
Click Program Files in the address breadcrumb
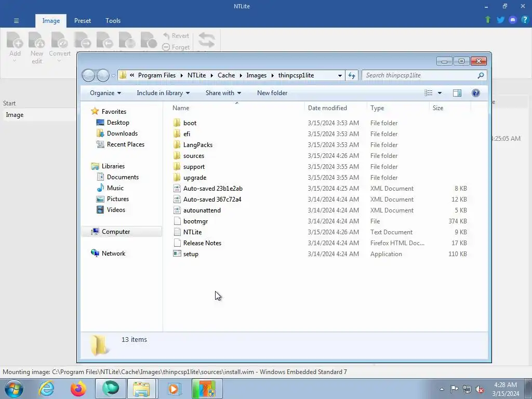pos(157,75)
